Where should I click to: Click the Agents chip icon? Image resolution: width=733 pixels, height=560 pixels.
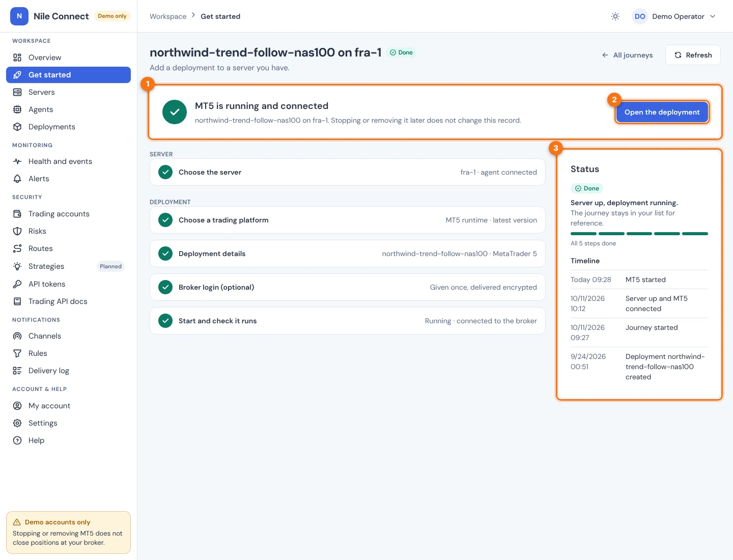click(x=17, y=109)
